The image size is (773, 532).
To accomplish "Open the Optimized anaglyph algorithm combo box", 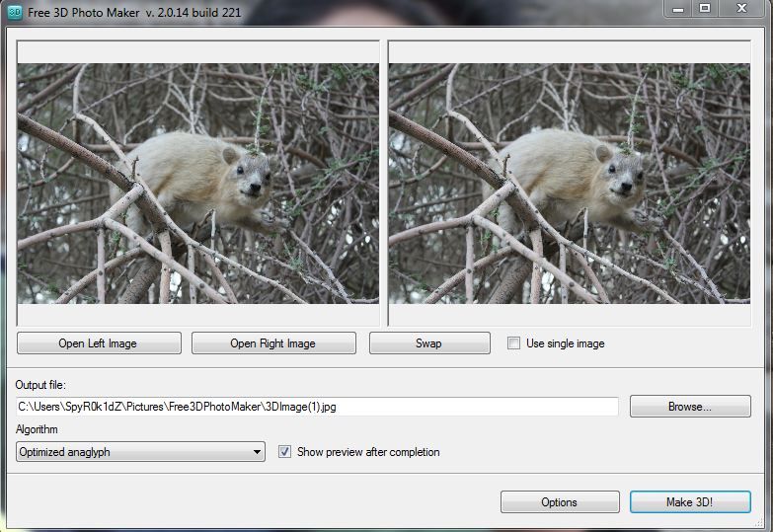I will (140, 452).
